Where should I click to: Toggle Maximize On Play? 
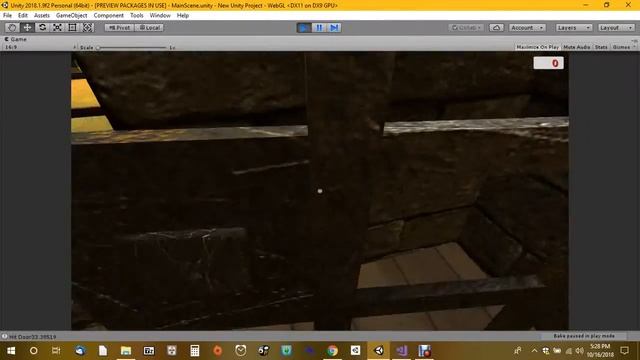(538, 47)
